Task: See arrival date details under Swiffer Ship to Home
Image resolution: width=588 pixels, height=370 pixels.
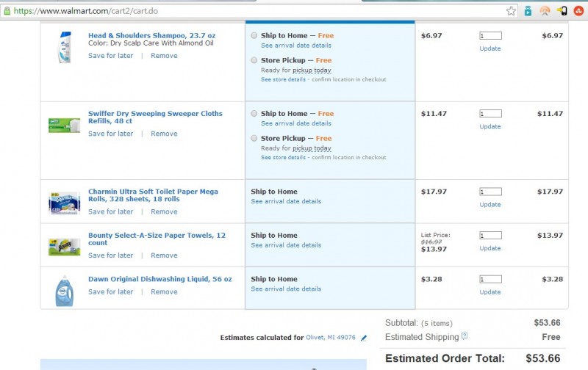Action: click(x=296, y=123)
